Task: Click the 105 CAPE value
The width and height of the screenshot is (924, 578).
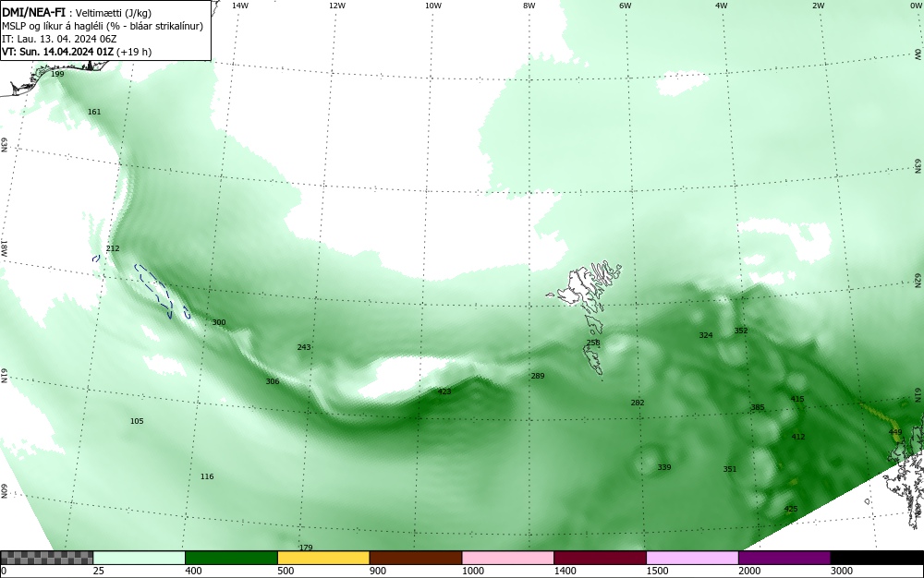Action: click(137, 421)
